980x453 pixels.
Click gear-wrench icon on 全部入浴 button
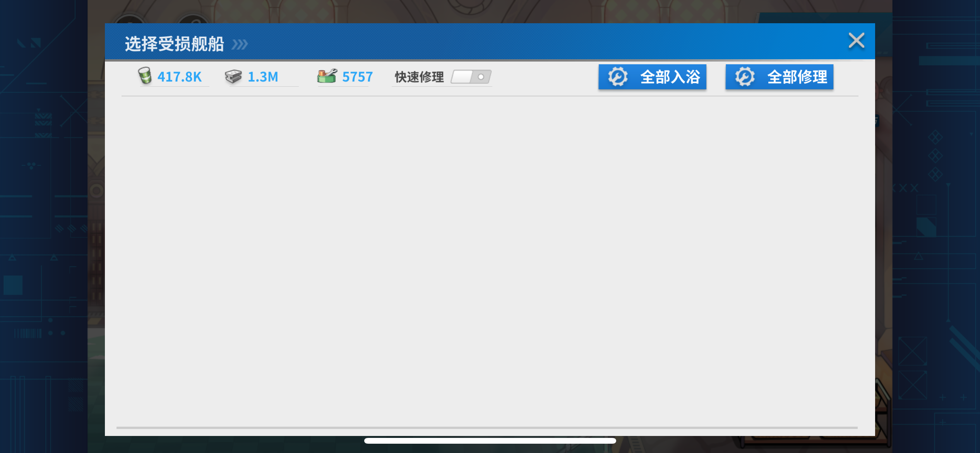(x=617, y=77)
